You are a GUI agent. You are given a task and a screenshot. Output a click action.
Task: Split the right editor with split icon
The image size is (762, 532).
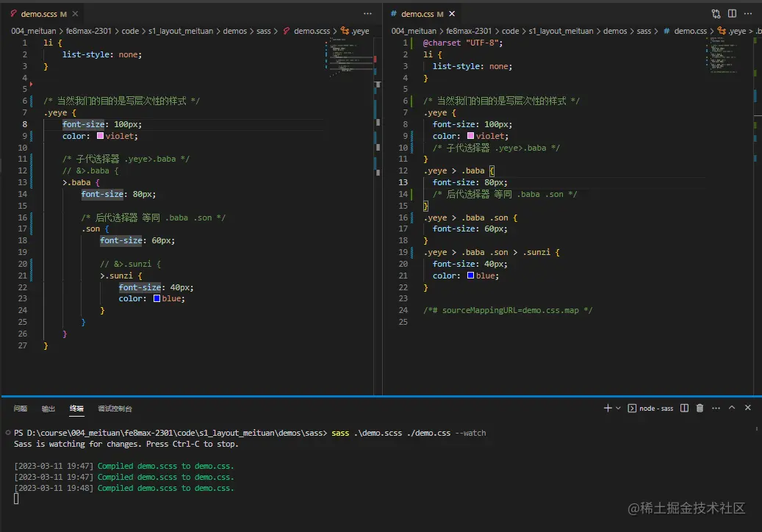[x=732, y=14]
